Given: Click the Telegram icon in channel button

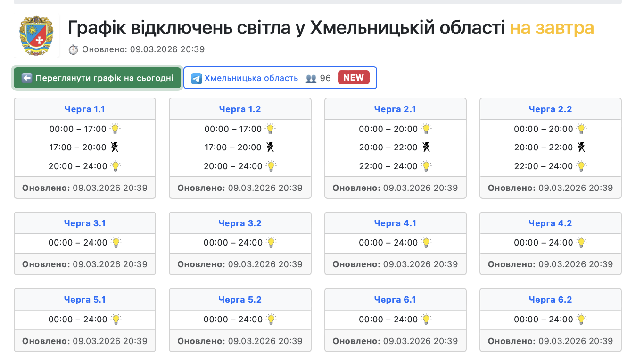Looking at the screenshot, I should pos(197,78).
